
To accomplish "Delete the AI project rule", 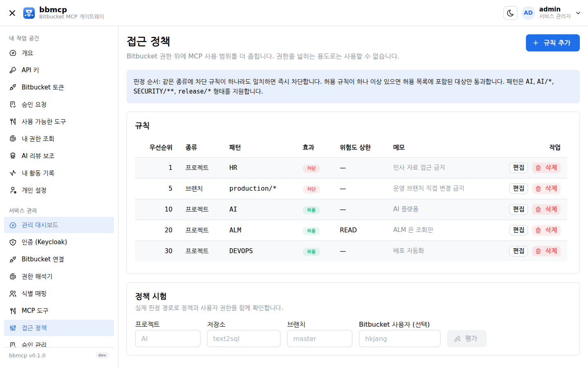I will click(546, 209).
